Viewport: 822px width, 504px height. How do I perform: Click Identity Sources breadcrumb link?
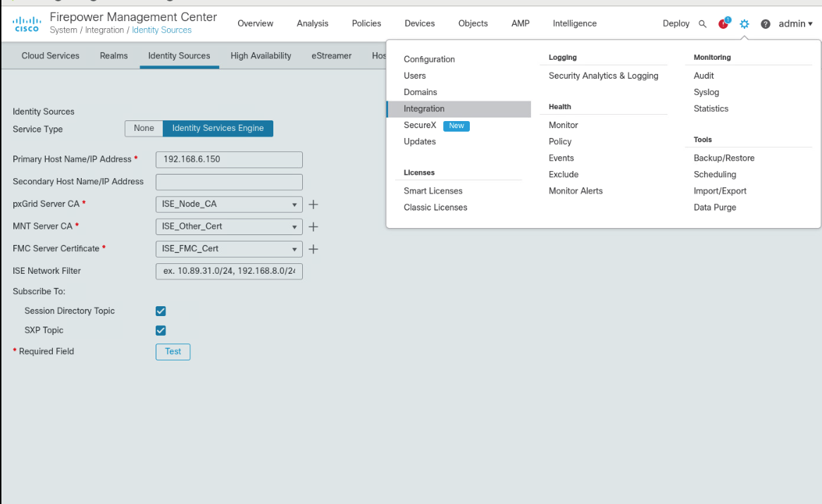click(161, 30)
